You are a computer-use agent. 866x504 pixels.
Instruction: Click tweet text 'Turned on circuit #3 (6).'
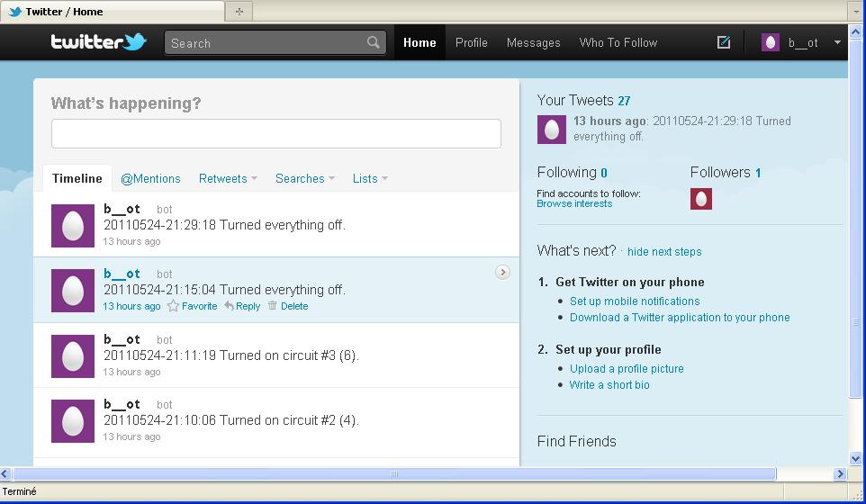289,355
